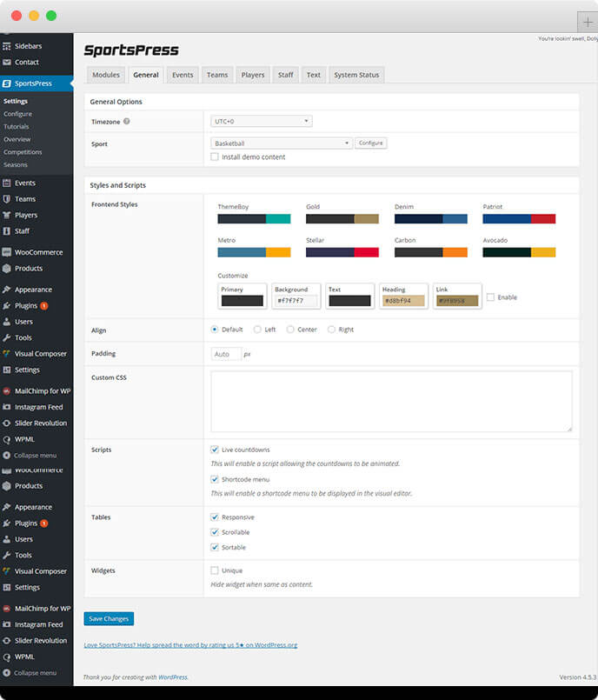The width and height of the screenshot is (598, 700).
Task: Click the plus icon in the title bar
Action: [x=588, y=22]
